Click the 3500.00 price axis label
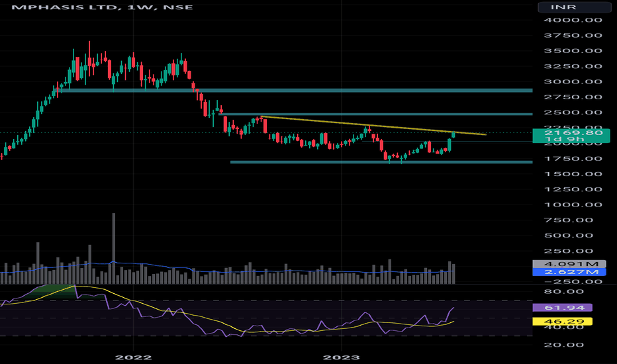617x364 pixels. pyautogui.click(x=573, y=51)
